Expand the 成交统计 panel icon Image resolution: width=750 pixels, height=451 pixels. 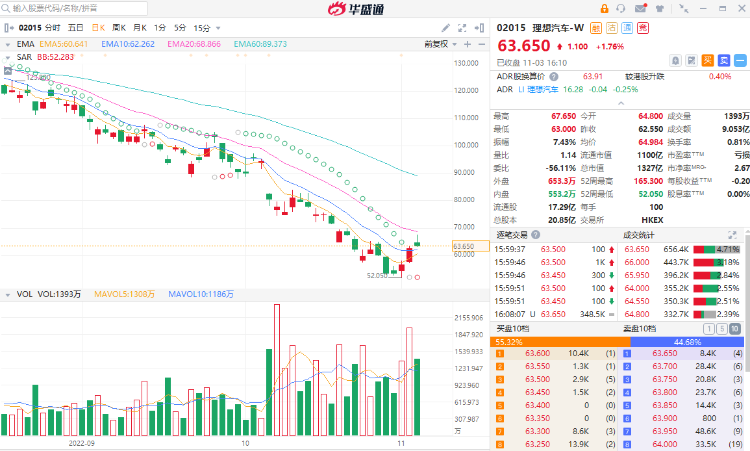[x=732, y=235]
